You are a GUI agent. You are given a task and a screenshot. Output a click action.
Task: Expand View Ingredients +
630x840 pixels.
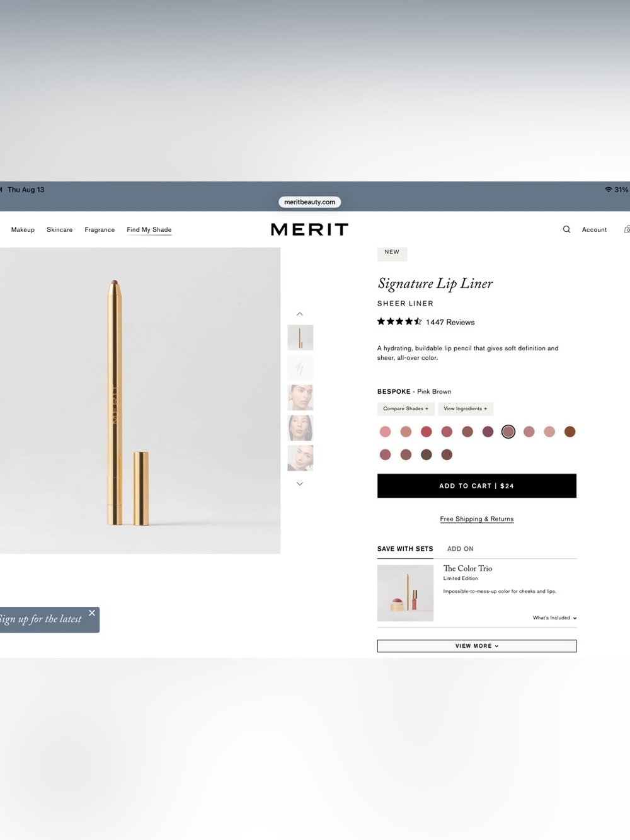[x=466, y=408]
